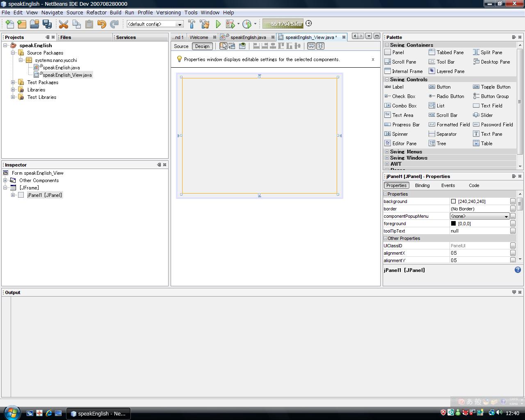The height and width of the screenshot is (420, 525).
Task: Click the Run Main Project green arrow
Action: click(x=218, y=24)
